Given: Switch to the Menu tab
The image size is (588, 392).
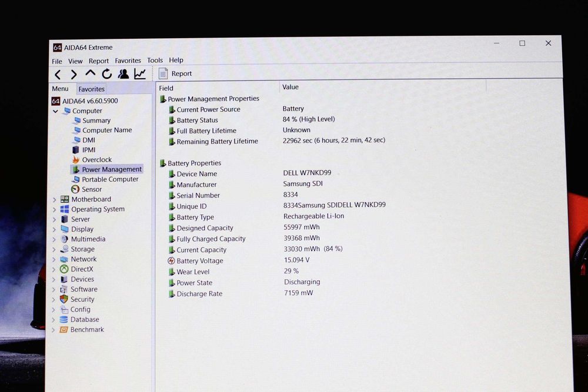Looking at the screenshot, I should 60,88.
